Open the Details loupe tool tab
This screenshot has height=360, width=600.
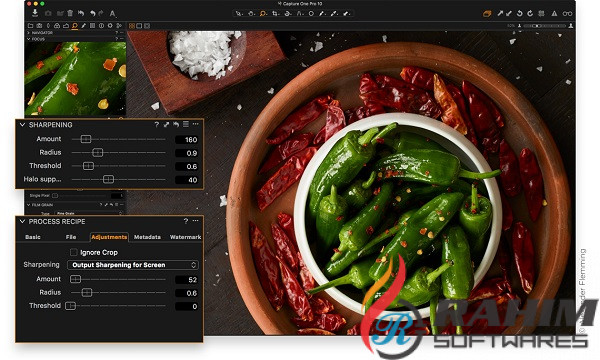(75, 26)
